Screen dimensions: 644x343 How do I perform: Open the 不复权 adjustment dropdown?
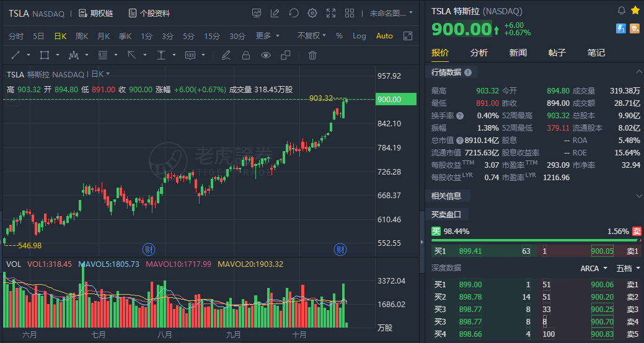pyautogui.click(x=312, y=36)
